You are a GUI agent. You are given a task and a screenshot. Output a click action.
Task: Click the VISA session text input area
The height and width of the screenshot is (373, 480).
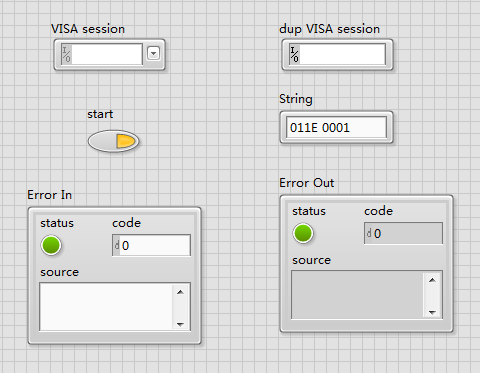point(107,54)
